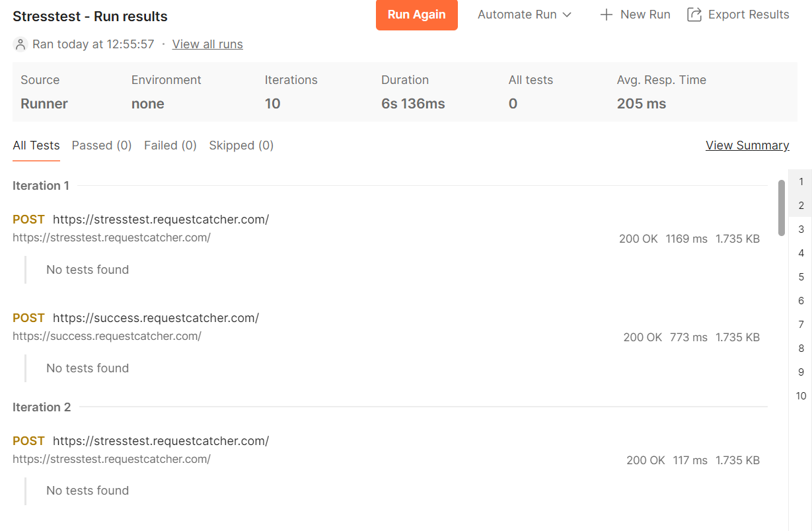Click the Iteration 2 heading
The height and width of the screenshot is (531, 812).
pos(42,407)
